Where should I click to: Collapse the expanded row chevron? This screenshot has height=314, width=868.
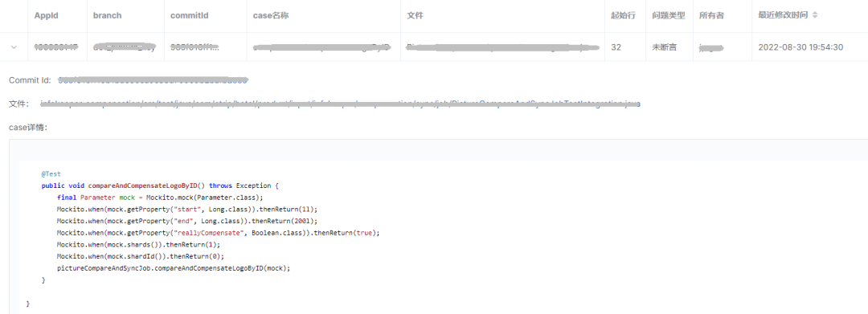point(14,47)
